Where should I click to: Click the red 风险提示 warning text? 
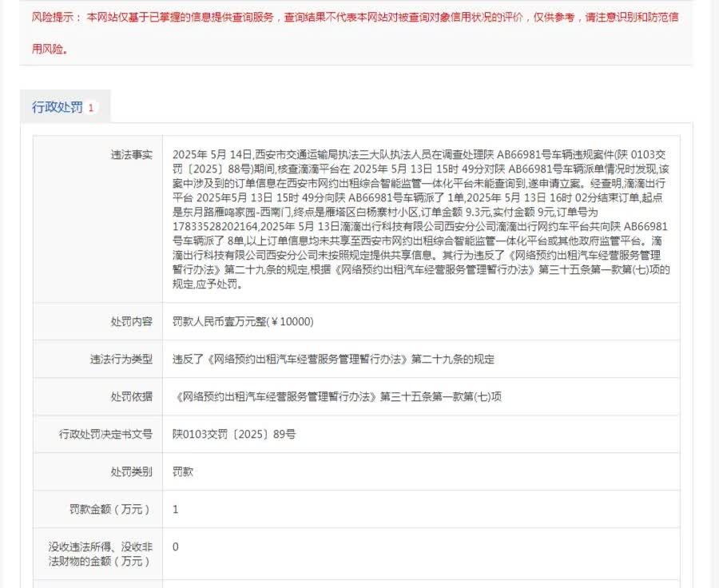tap(355, 33)
